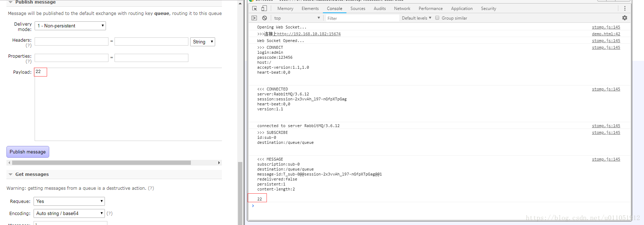
Task: Open the Default levels dropdown
Action: (416, 18)
